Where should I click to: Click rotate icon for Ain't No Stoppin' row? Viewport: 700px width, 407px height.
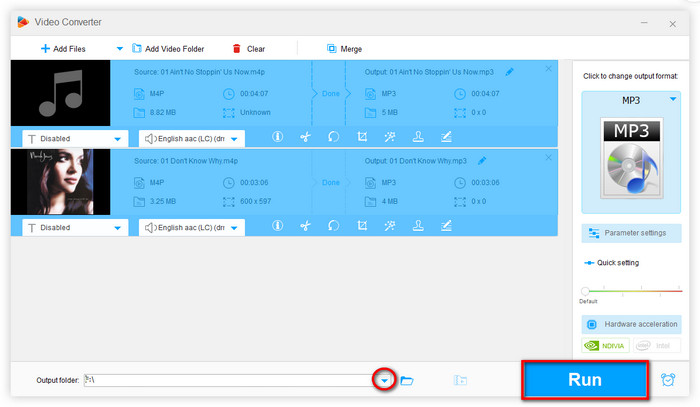click(x=333, y=137)
